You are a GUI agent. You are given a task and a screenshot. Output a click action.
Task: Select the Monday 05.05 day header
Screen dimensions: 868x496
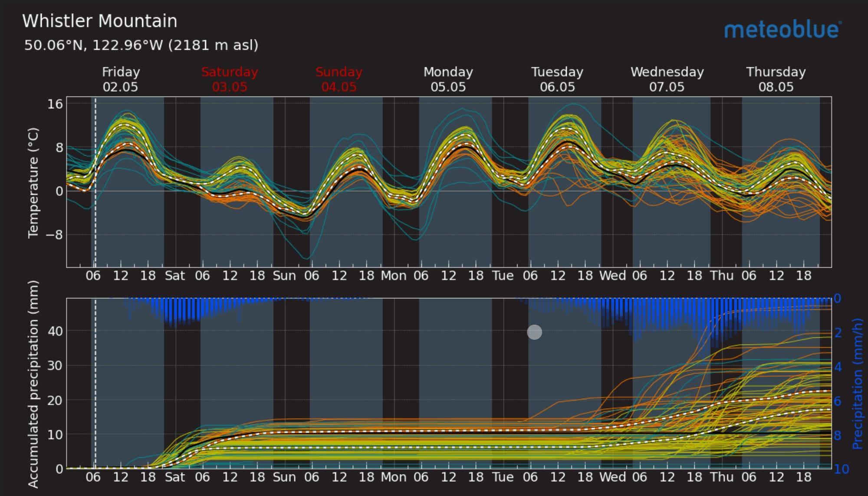(448, 79)
